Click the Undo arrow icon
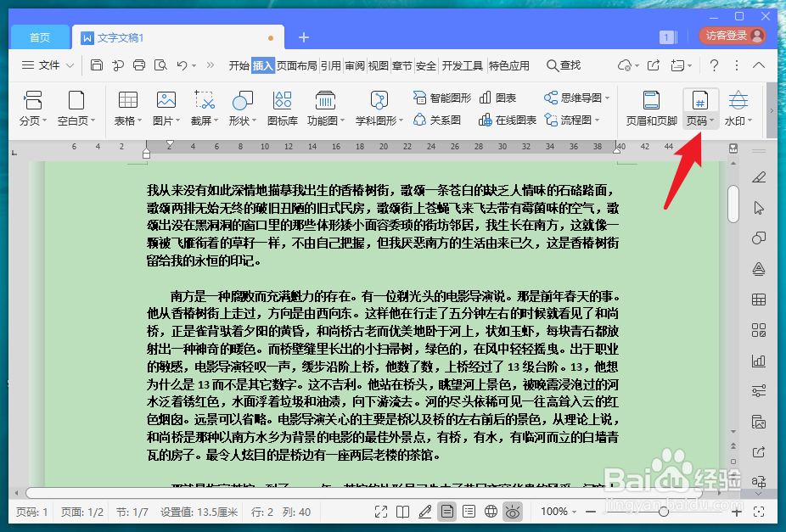Viewport: 786px width, 532px height. point(182,65)
